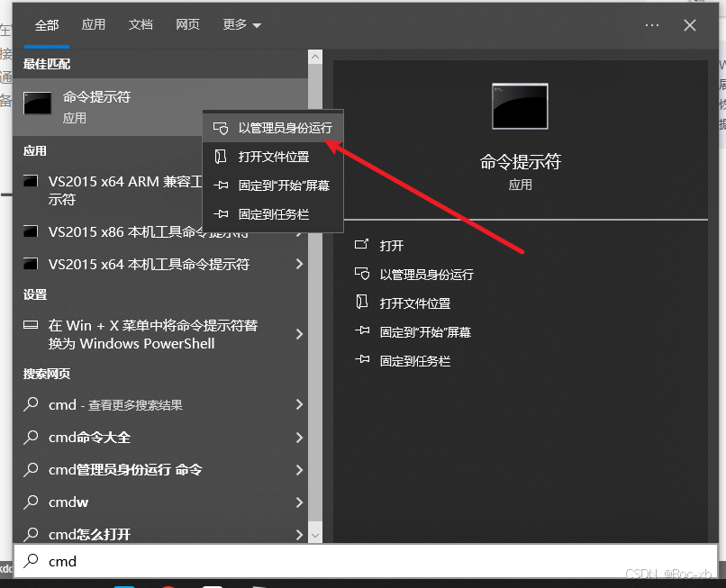Click shield icon beside right-panel 以管理员身份运行
Screen dimensions: 726x588
pos(361,274)
